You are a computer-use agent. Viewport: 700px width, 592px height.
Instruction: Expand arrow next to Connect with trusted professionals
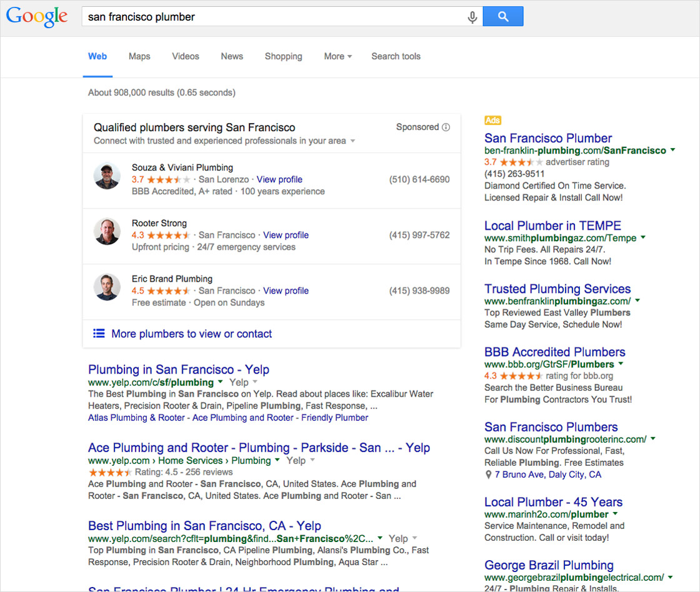click(352, 141)
